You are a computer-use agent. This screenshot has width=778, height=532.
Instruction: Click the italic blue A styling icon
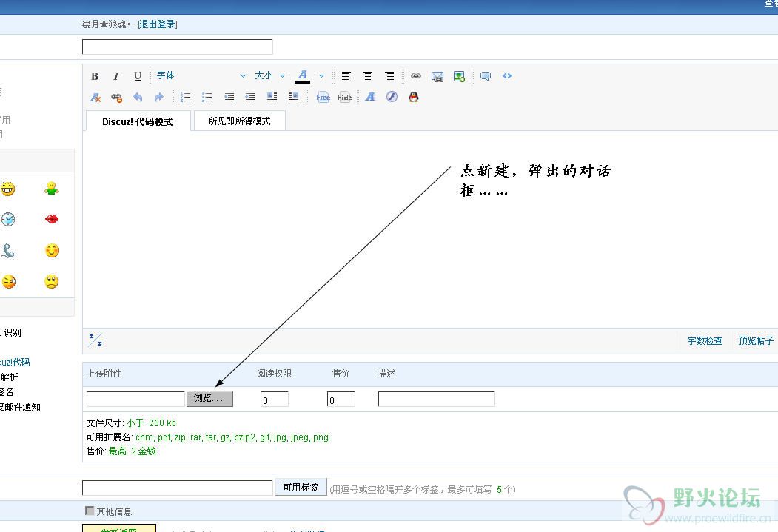(370, 97)
